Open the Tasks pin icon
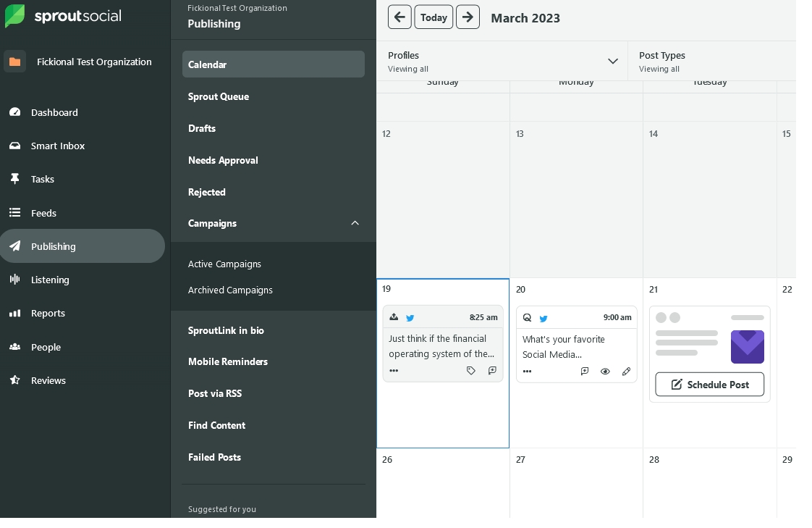The width and height of the screenshot is (812, 528). [x=15, y=179]
